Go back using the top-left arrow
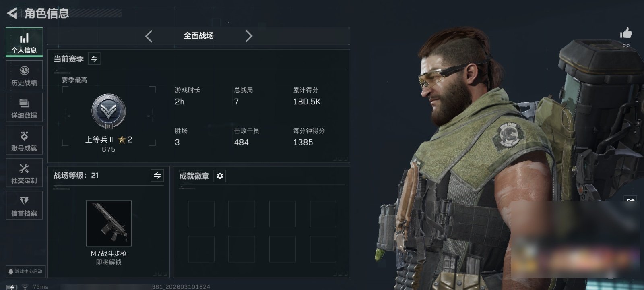 [x=12, y=13]
